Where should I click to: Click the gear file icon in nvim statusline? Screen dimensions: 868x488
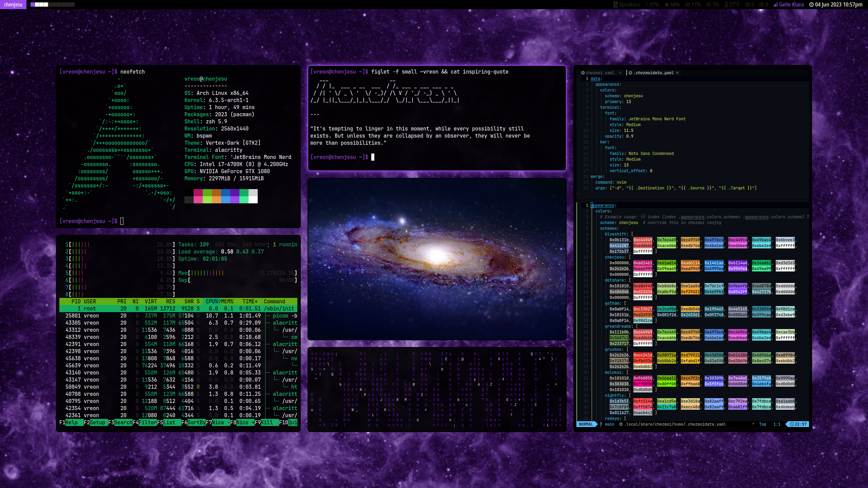[x=621, y=424]
